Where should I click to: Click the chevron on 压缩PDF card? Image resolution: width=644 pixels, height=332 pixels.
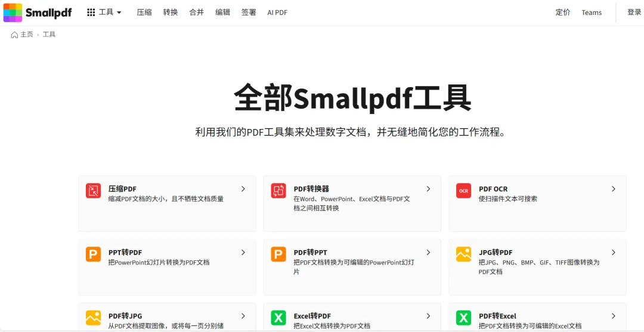[x=243, y=189]
